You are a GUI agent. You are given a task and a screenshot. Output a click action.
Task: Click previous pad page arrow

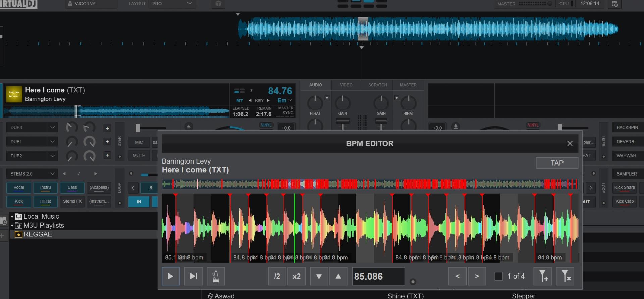(x=64, y=174)
